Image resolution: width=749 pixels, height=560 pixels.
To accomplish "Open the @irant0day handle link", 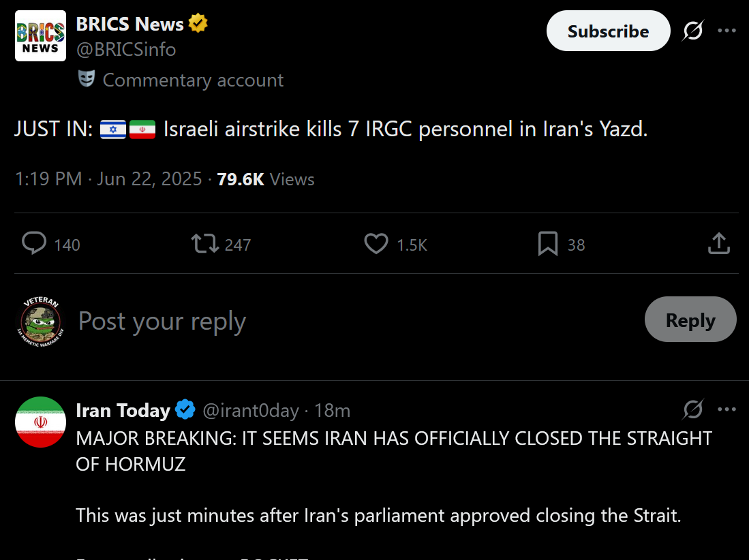I will 251,411.
